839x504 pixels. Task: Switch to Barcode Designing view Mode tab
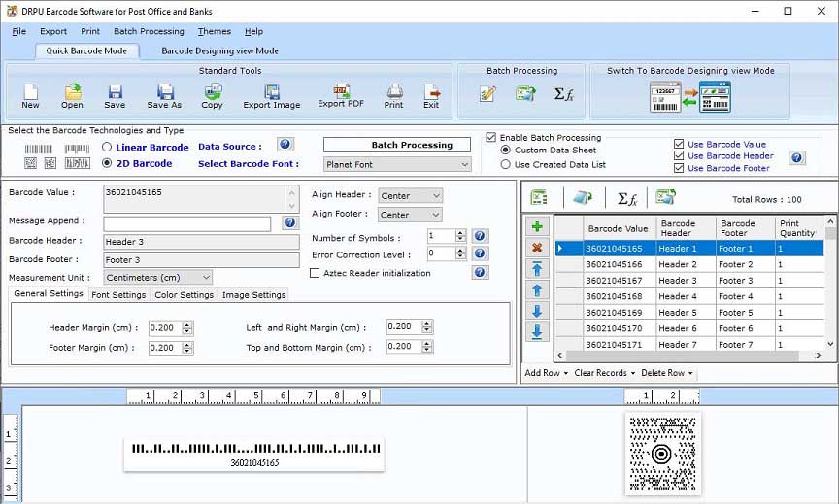coord(219,50)
